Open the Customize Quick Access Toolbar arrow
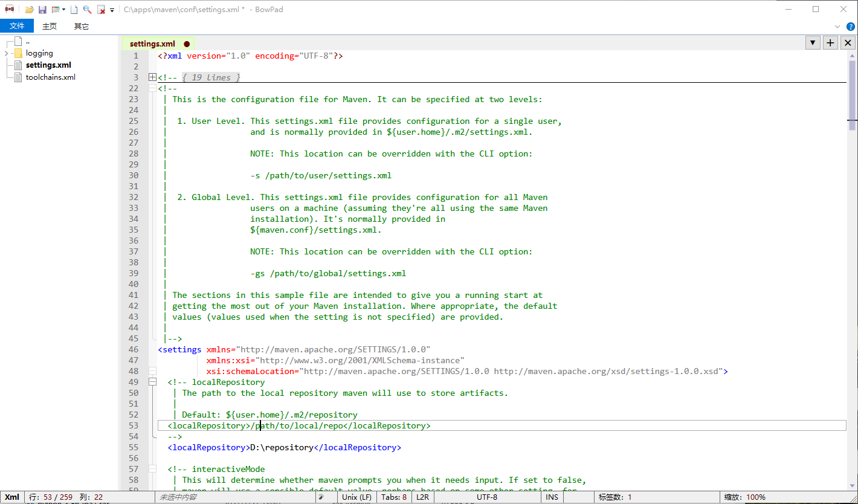The image size is (858, 504). pos(112,10)
